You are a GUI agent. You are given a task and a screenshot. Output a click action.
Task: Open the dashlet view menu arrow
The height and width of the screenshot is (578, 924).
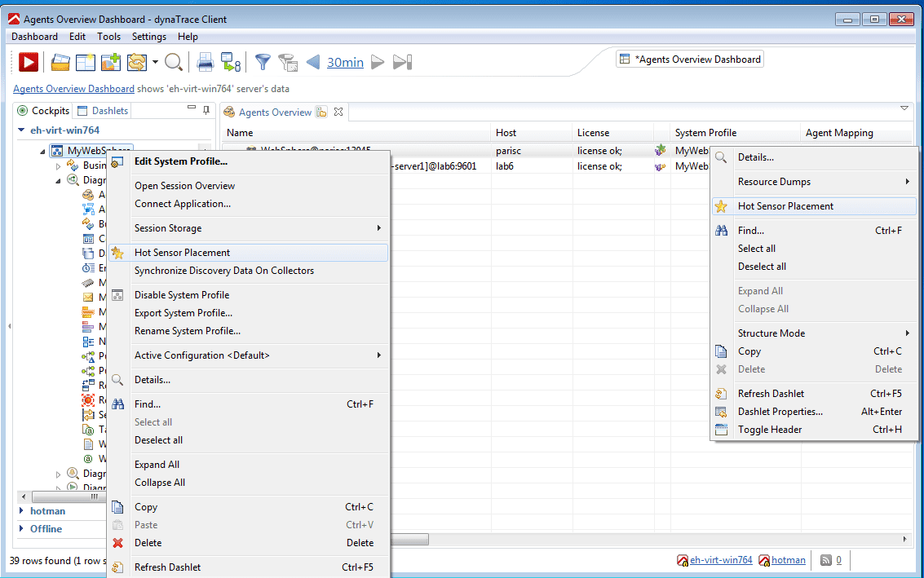(x=904, y=108)
